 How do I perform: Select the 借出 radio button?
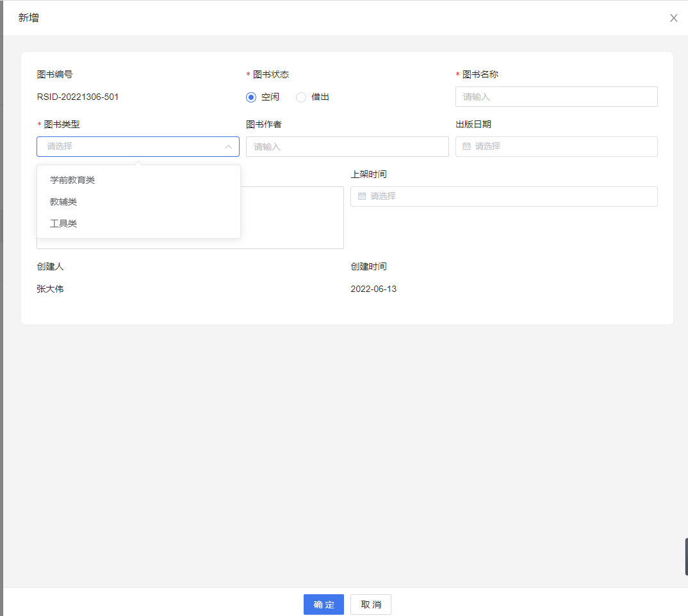coord(301,97)
